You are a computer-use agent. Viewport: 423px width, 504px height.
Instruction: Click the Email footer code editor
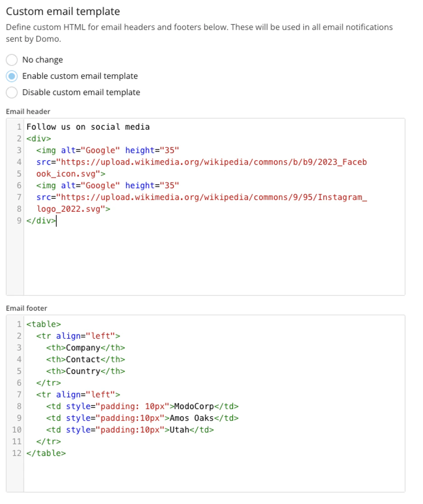(206, 404)
